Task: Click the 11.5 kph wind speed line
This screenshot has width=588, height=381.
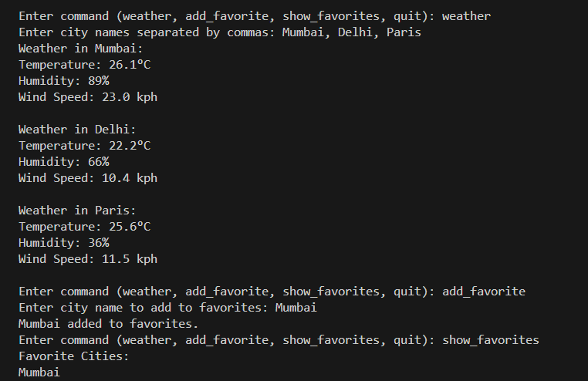Action: tap(87, 259)
